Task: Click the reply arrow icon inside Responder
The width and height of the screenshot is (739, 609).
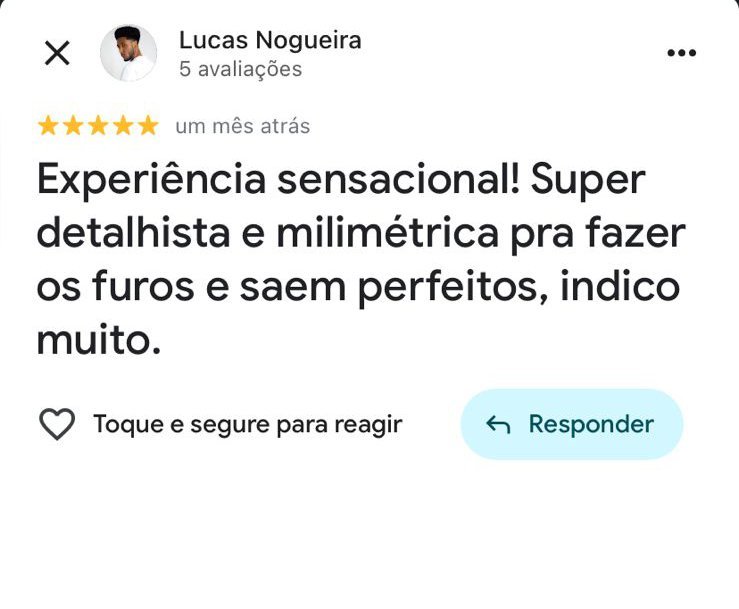Action: [x=498, y=425]
